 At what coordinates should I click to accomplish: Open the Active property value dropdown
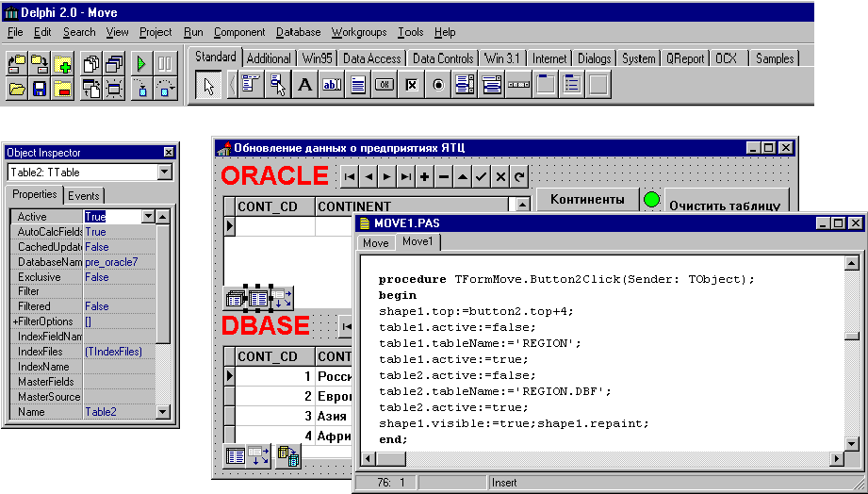click(147, 217)
